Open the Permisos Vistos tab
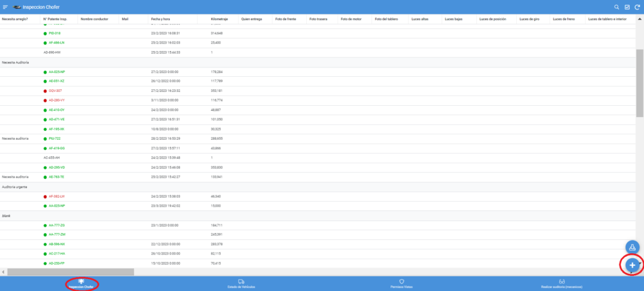The height and width of the screenshot is (291, 644). click(401, 284)
